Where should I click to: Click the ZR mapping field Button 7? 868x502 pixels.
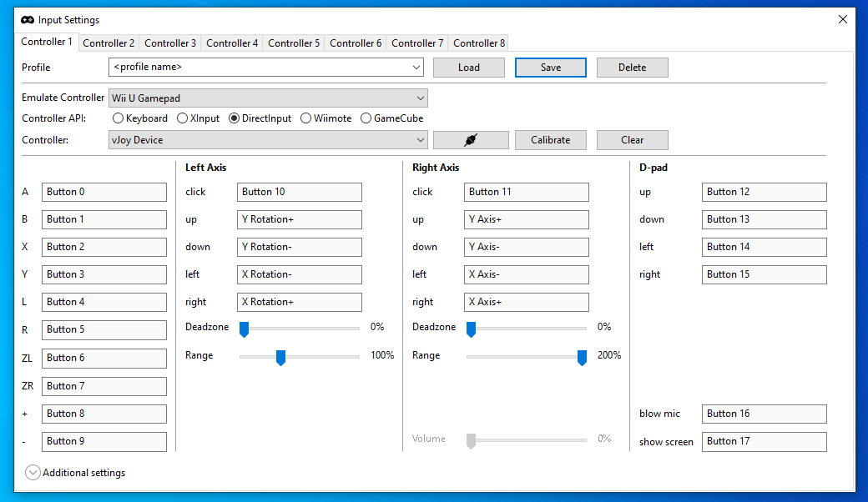[x=104, y=386]
